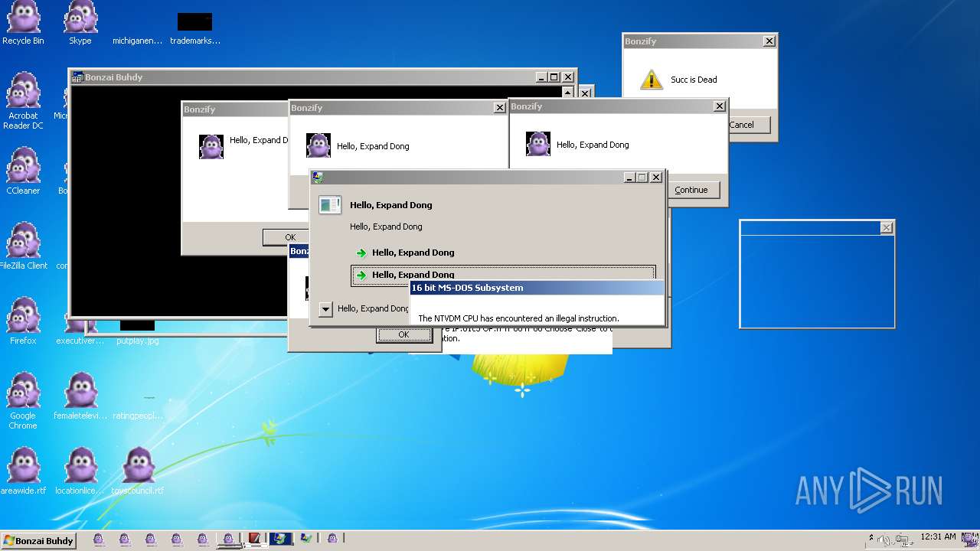Click the blue Windows flag taskbar button
980x551 pixels.
pyautogui.click(x=280, y=539)
